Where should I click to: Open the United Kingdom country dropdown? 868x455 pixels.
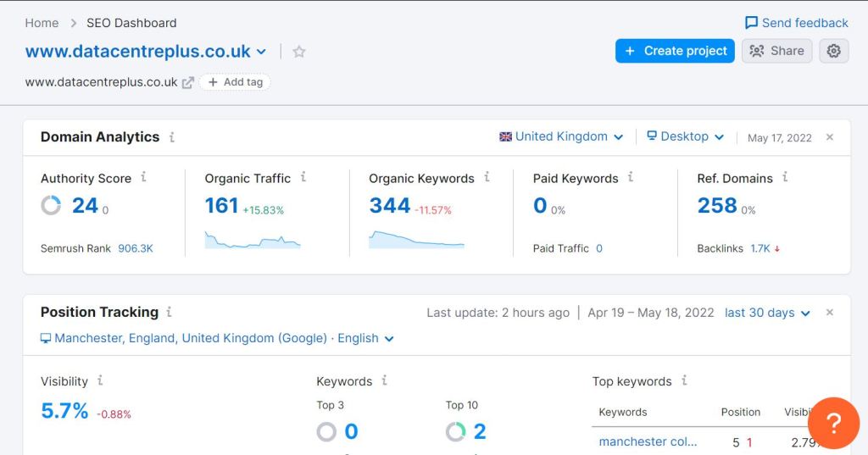561,136
